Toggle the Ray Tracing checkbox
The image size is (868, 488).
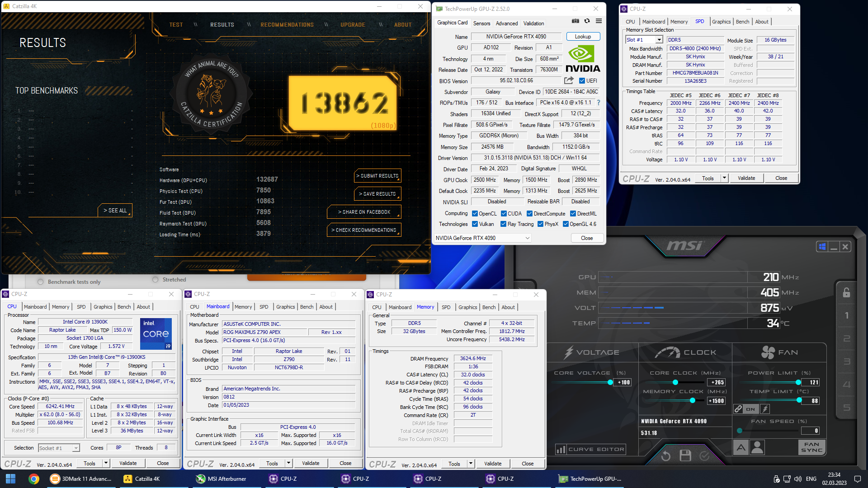[504, 224]
